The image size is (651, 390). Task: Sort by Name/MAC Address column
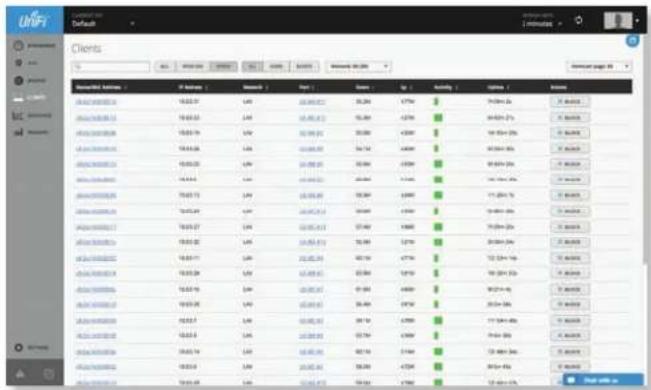coord(101,87)
